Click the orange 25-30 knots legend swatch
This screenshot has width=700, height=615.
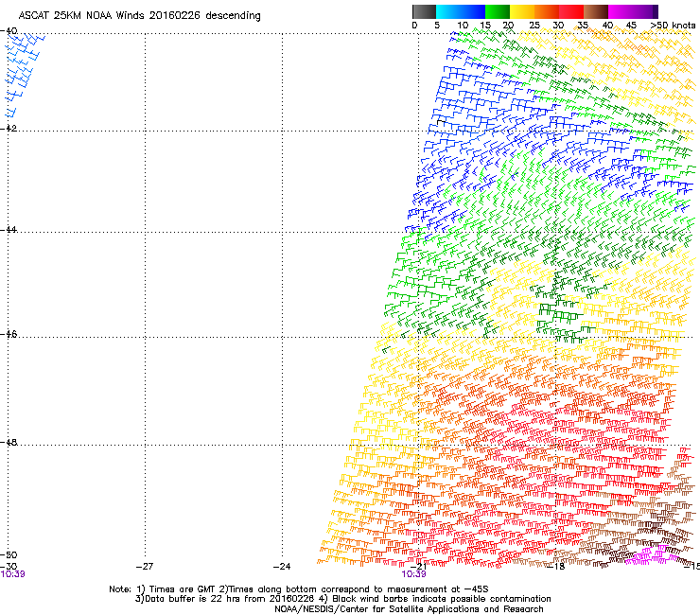click(547, 11)
